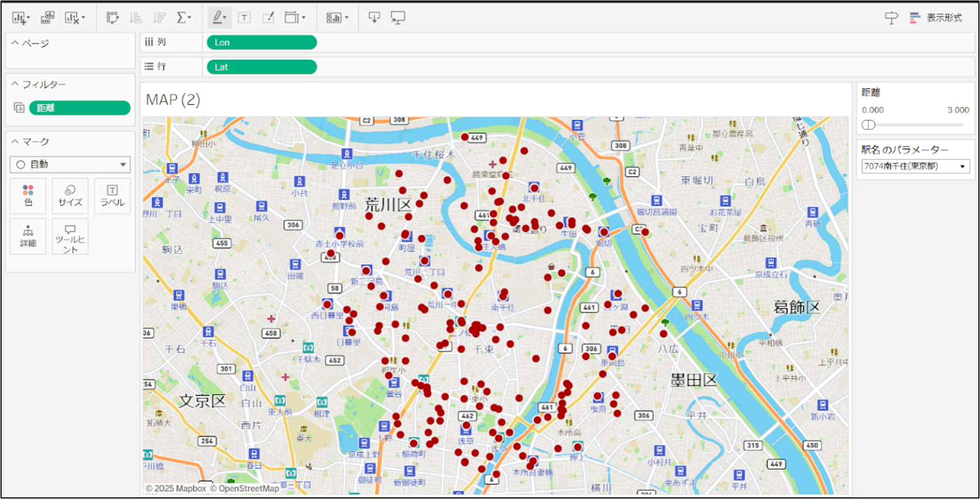Screen dimensions: 980x499
Task: Start Presentation Mode from toolbar
Action: coord(398,18)
